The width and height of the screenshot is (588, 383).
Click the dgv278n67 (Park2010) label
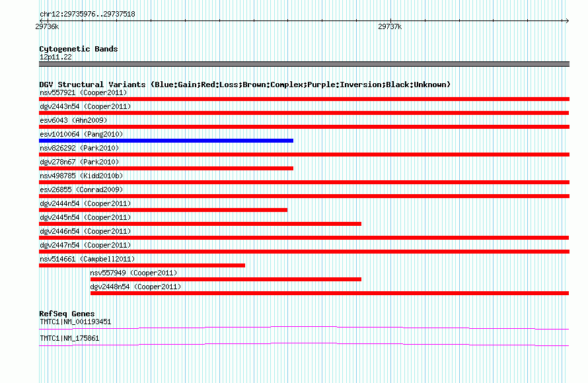coord(79,162)
